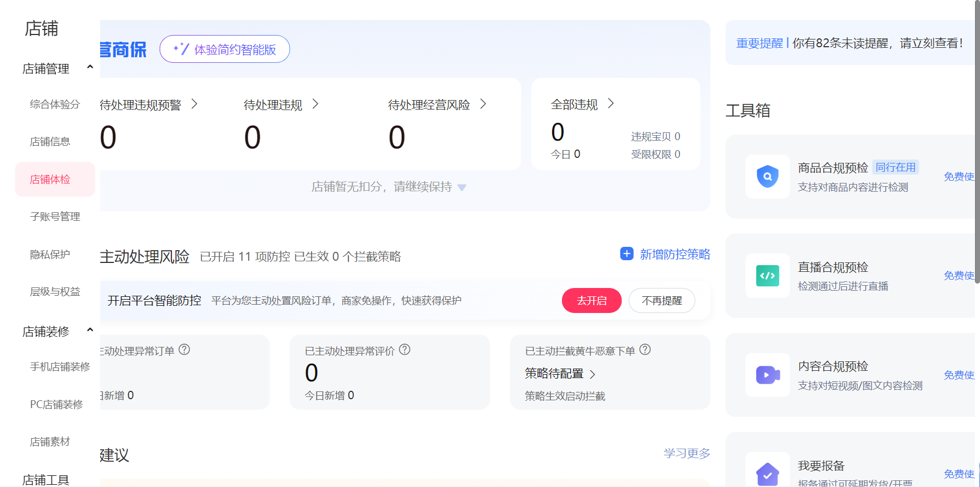Open 全部违规 details via arrow
The height and width of the screenshot is (487, 980).
(x=610, y=104)
